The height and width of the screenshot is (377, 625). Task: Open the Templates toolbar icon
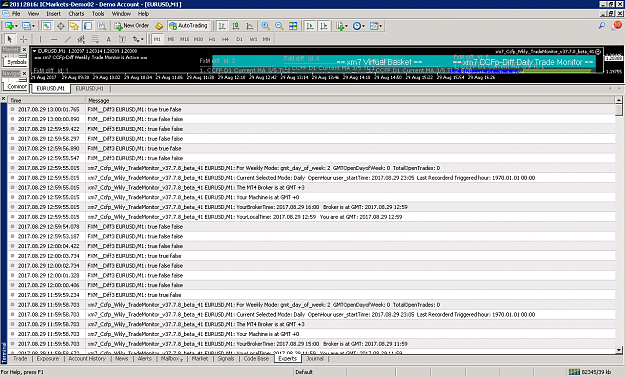(x=373, y=26)
